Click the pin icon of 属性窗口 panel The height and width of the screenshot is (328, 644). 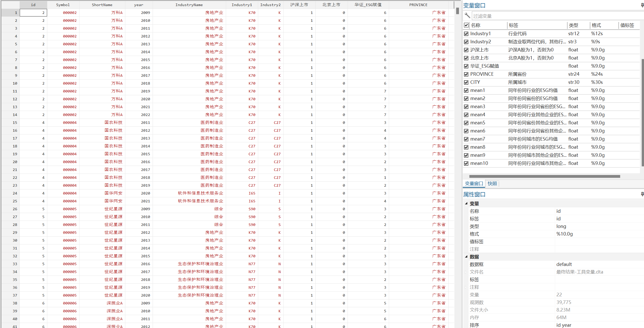coord(642,194)
